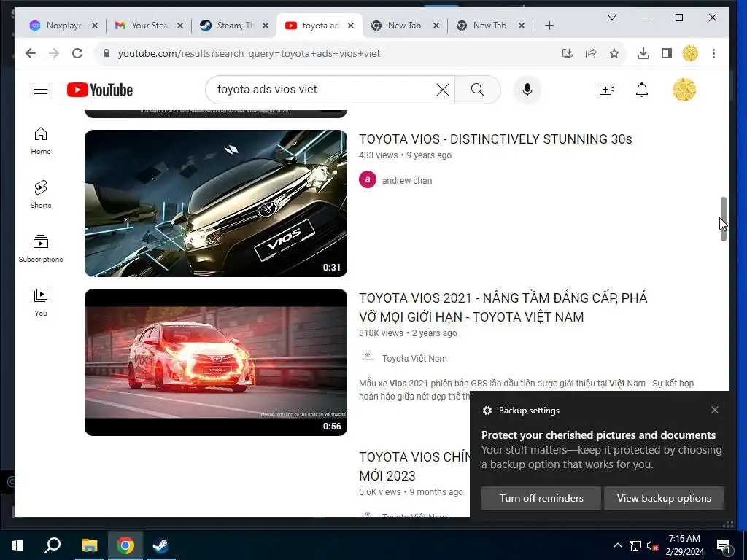Click the page vertical scrollbar thumb

[723, 219]
